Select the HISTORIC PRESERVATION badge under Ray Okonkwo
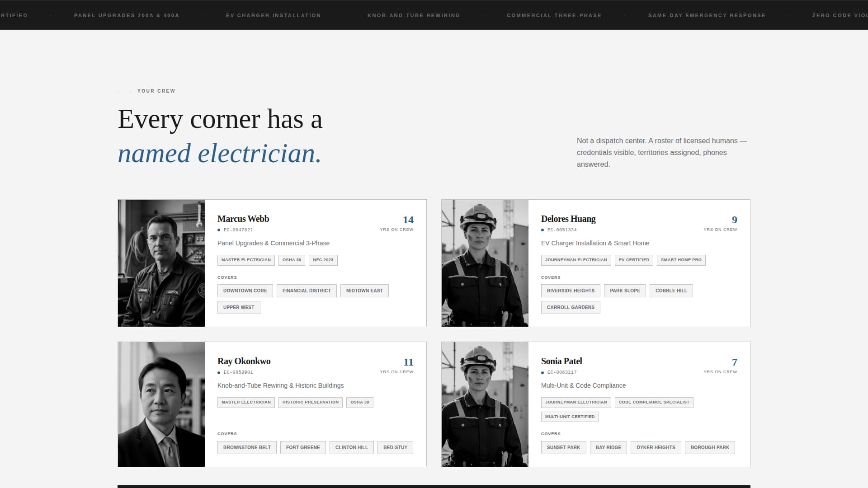The image size is (868, 488). click(310, 402)
